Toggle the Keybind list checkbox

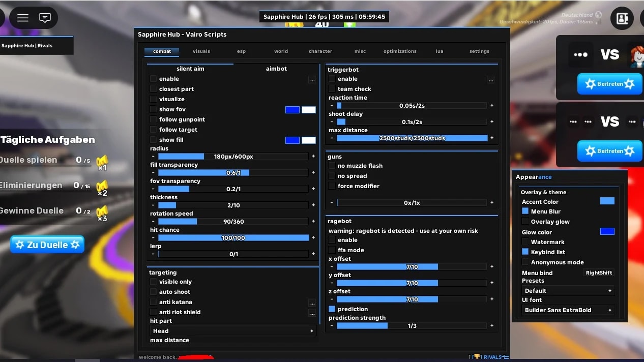525,252
